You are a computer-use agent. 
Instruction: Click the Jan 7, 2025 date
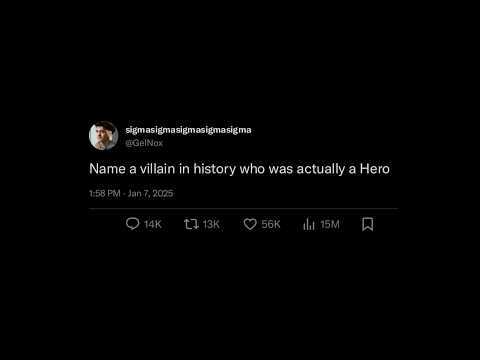coord(150,193)
